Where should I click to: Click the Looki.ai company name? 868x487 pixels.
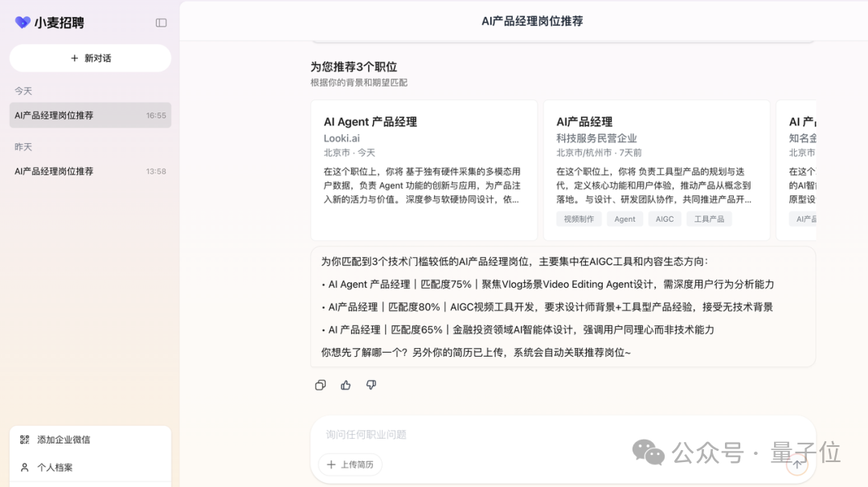pyautogui.click(x=342, y=138)
